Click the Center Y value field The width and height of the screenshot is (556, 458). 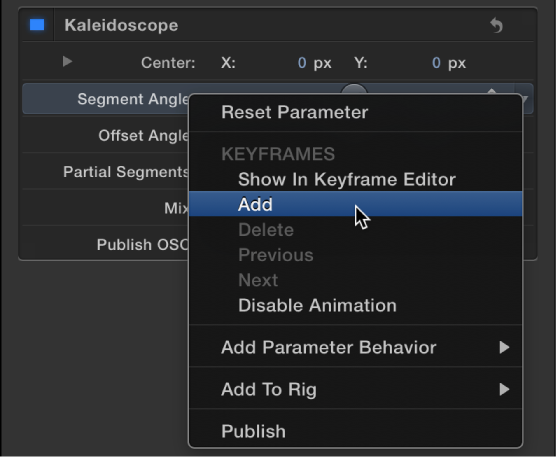click(x=436, y=63)
